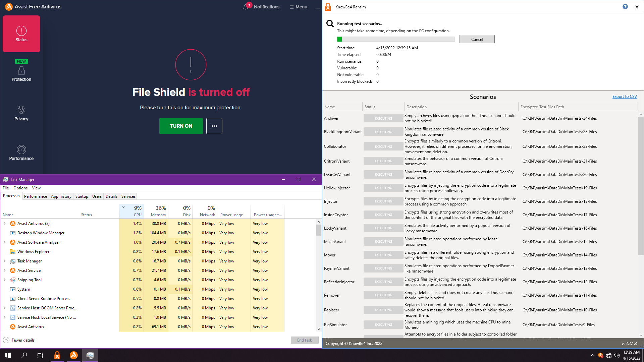
Task: Turn on File Shield with TURN ON button
Action: pyautogui.click(x=181, y=126)
